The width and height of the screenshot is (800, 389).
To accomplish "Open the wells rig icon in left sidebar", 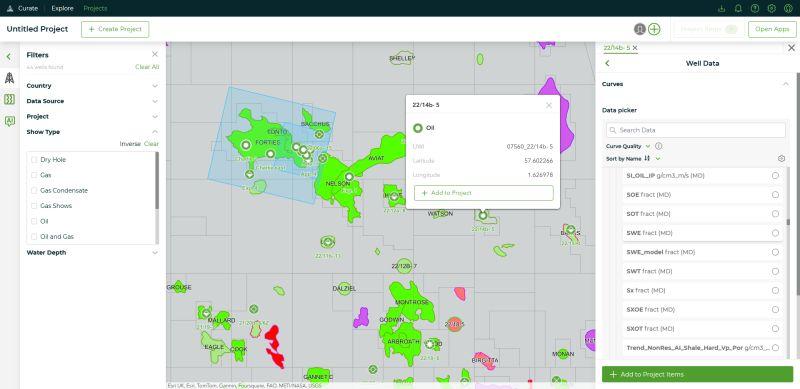I will tap(9, 78).
